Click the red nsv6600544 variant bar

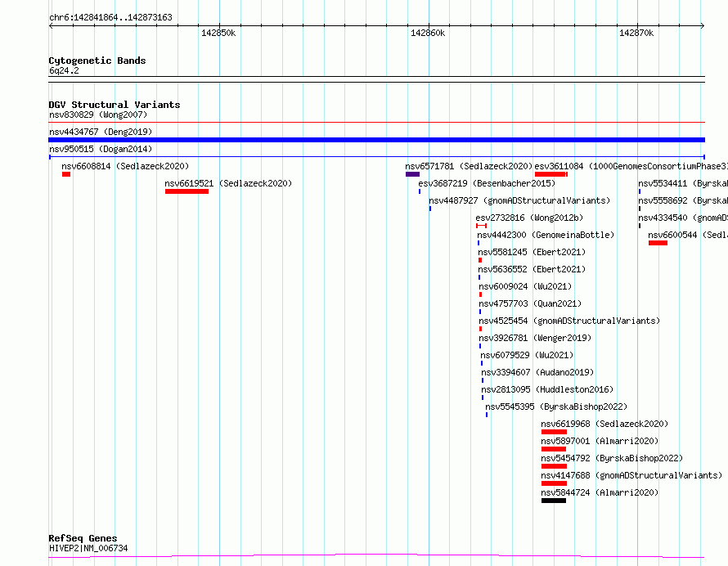pyautogui.click(x=658, y=243)
